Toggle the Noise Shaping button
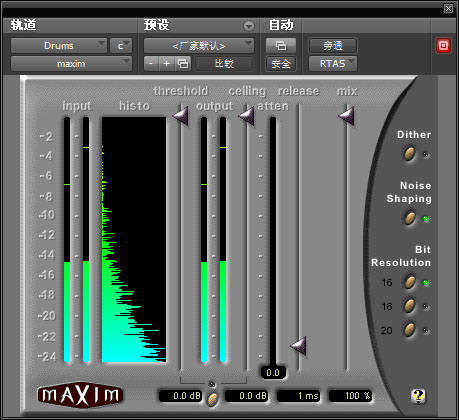This screenshot has width=459, height=420. point(410,218)
